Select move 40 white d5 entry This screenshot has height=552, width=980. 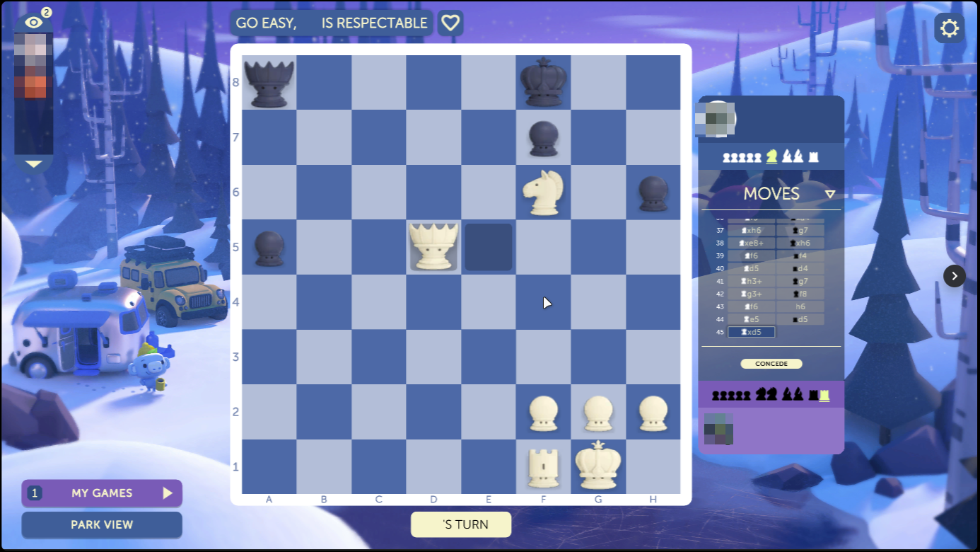click(752, 268)
